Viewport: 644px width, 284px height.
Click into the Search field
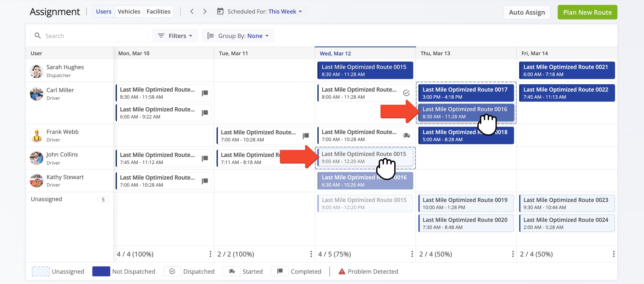click(x=94, y=36)
